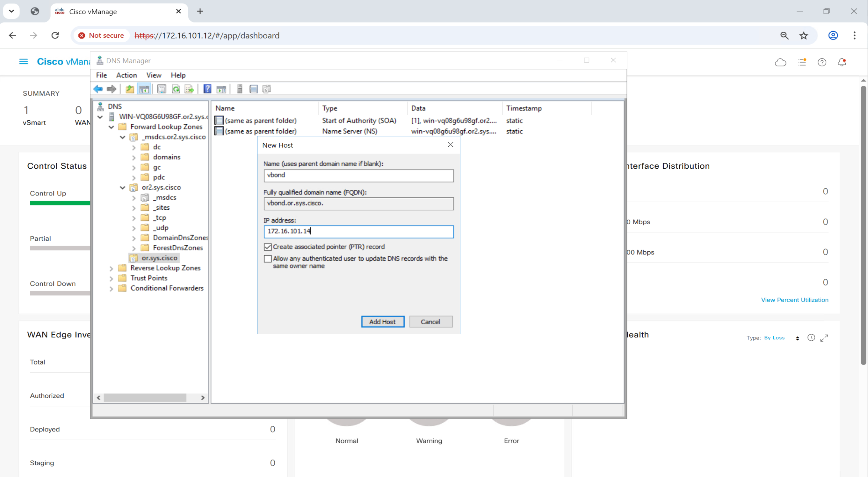This screenshot has height=477, width=868.
Task: Click the Properties toolbar icon
Action: click(x=162, y=89)
